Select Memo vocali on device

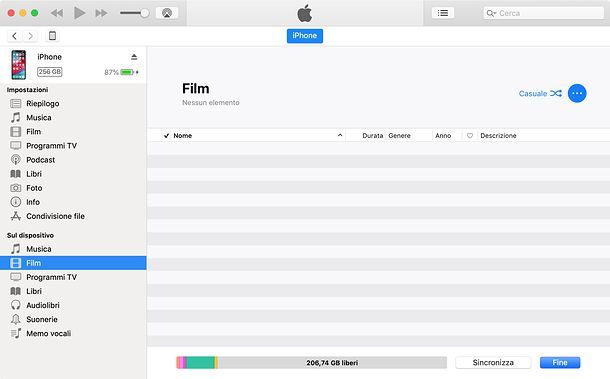coord(73,333)
